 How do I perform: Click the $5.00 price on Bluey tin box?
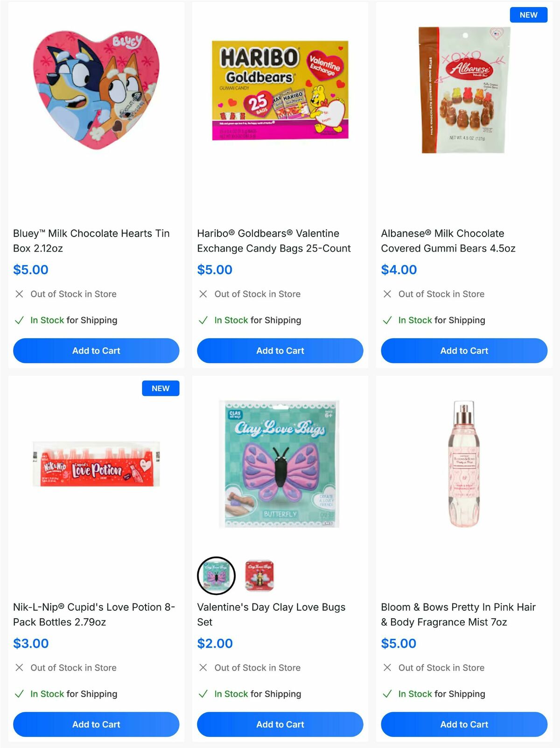click(x=30, y=270)
